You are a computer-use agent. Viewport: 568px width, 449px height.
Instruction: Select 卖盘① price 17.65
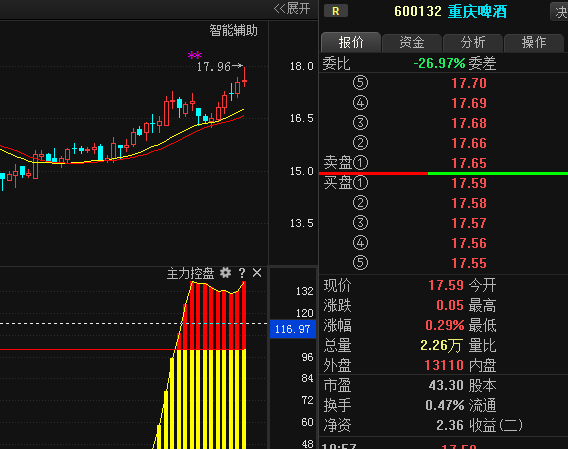pyautogui.click(x=469, y=163)
